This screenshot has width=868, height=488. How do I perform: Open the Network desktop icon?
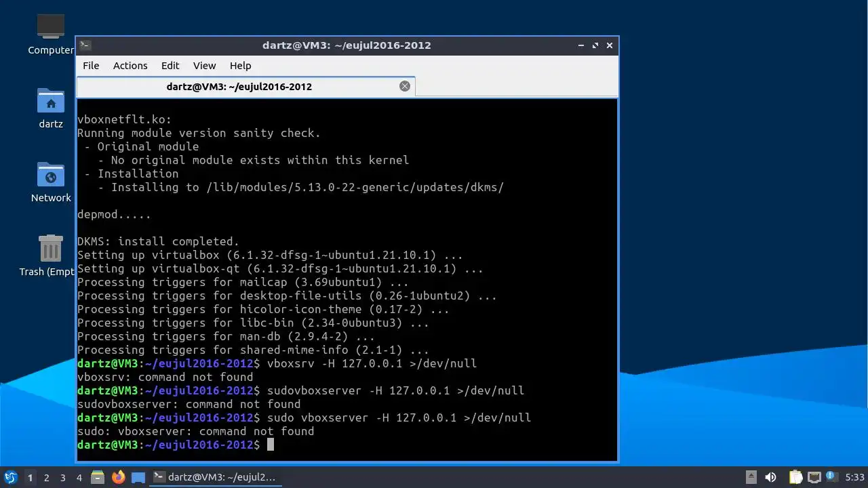point(51,182)
